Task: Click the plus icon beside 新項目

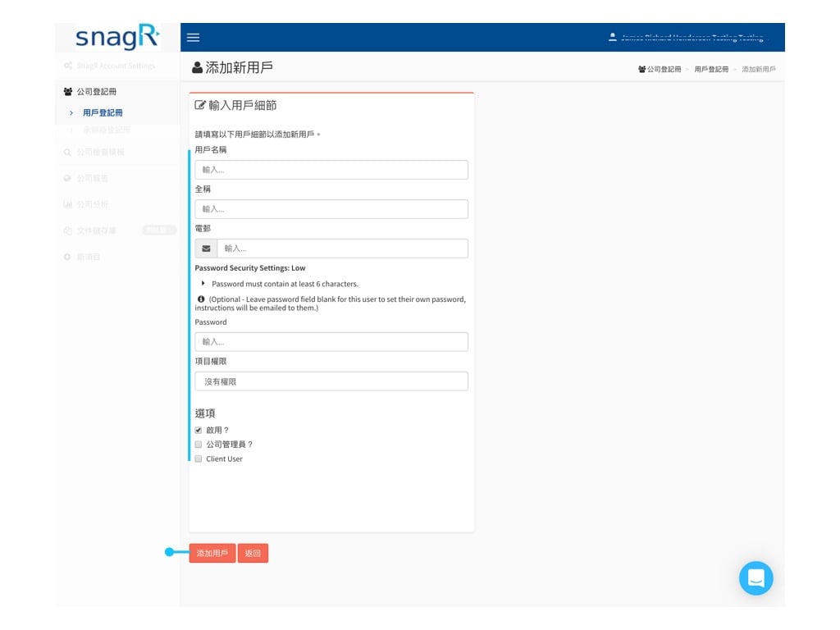Action: click(67, 257)
